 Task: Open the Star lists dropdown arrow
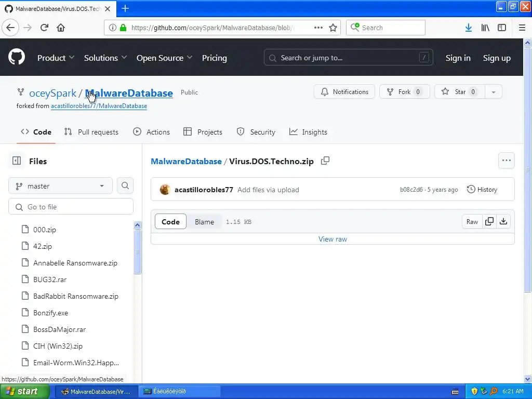click(494, 92)
